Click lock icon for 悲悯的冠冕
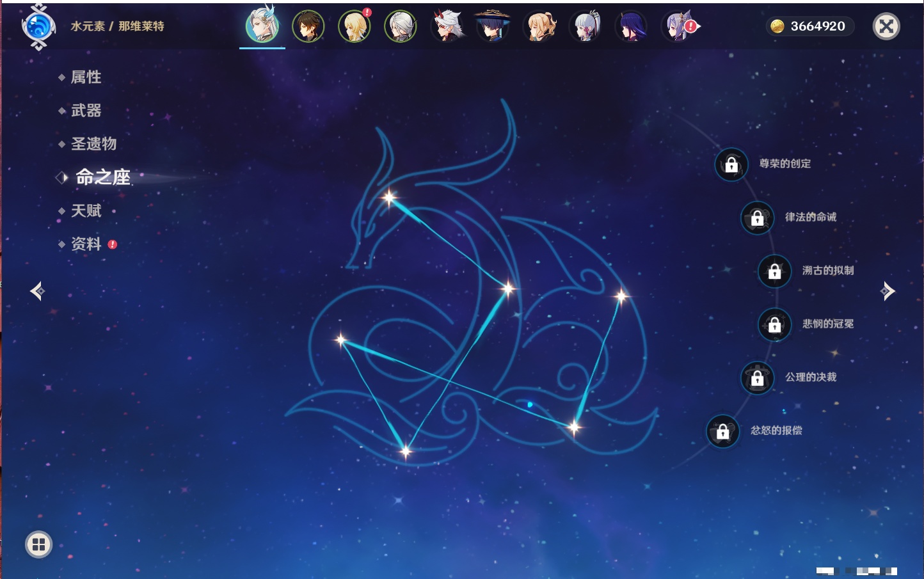This screenshot has height=579, width=924. point(774,324)
